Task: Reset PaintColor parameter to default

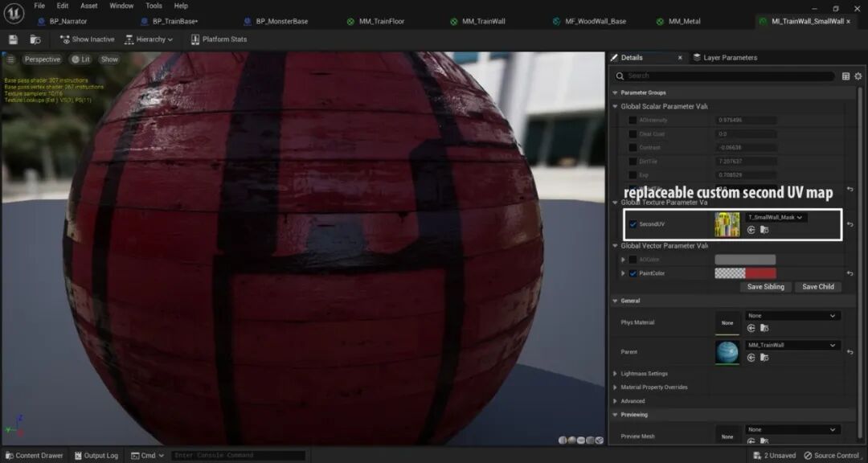Action: click(850, 273)
